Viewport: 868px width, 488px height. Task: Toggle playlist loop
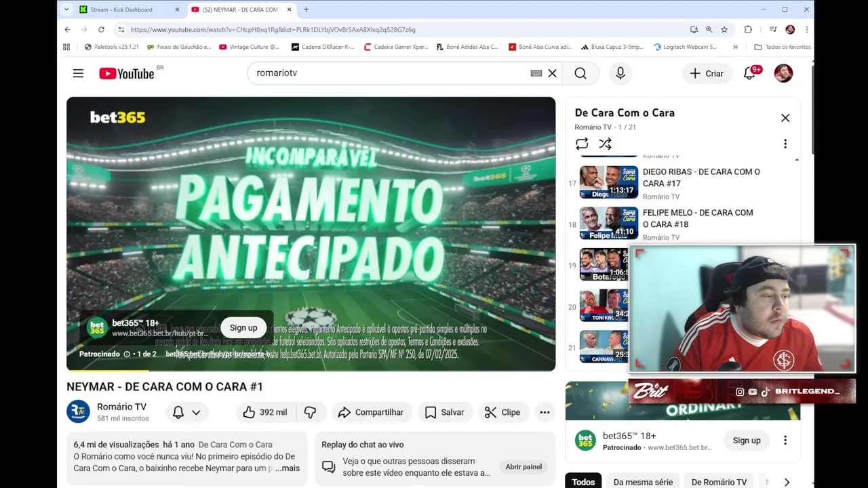582,144
